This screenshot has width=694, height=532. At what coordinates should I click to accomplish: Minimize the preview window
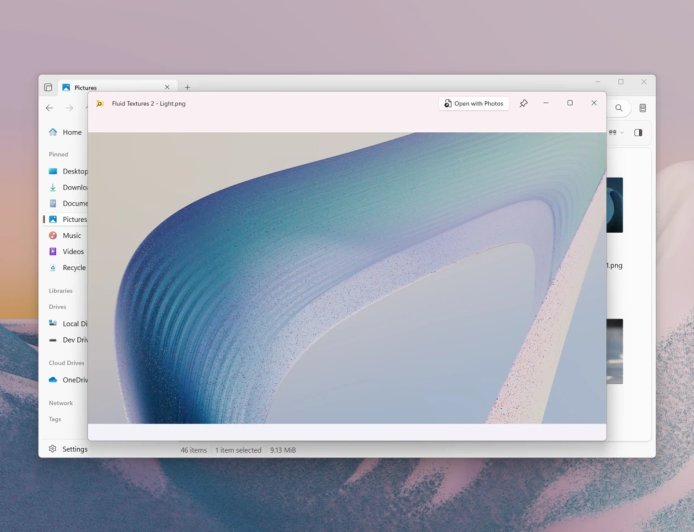click(x=546, y=103)
